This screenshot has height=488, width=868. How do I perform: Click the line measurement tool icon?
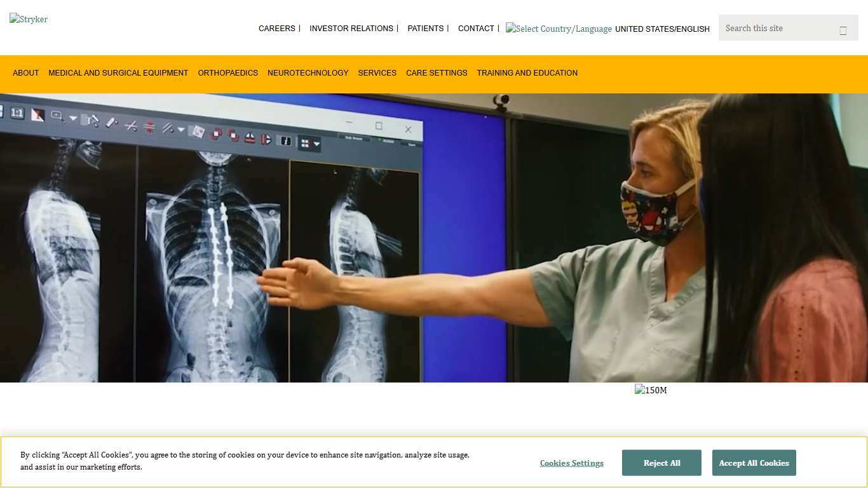pos(111,123)
